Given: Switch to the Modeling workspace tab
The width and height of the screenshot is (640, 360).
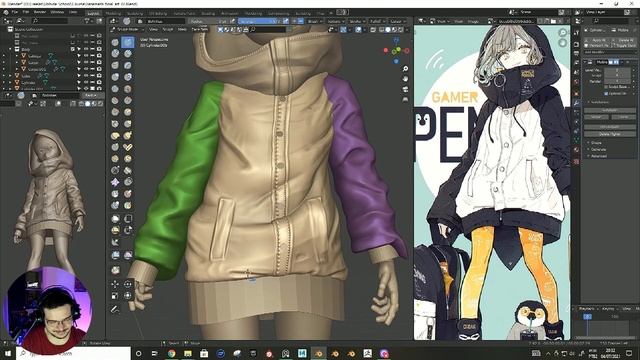Looking at the screenshot, I should (x=113, y=13).
